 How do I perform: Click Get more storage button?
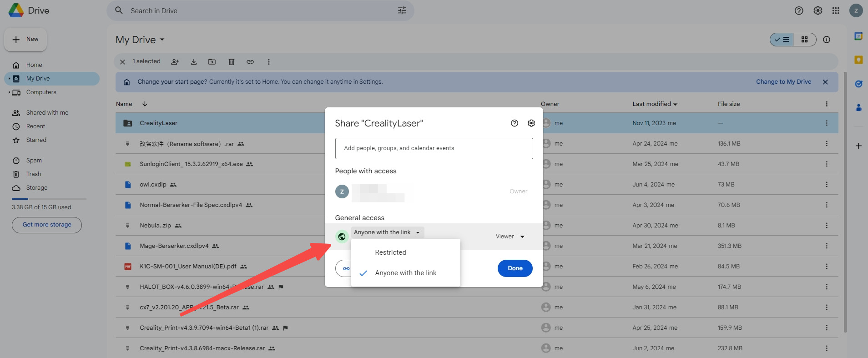47,225
